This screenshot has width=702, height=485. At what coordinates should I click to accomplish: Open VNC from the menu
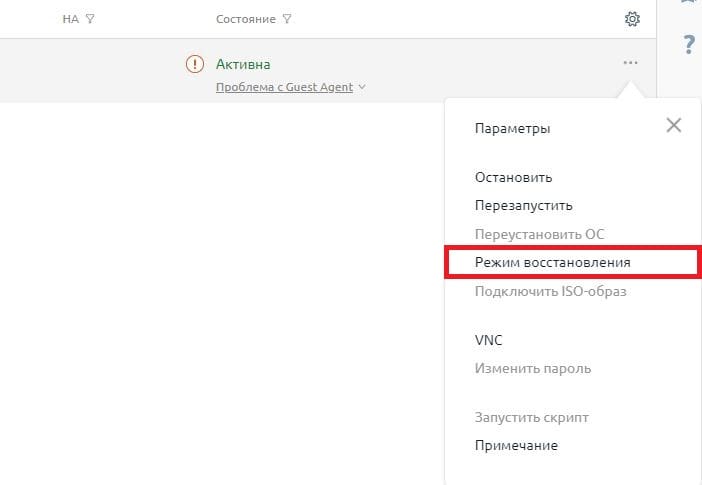point(488,340)
